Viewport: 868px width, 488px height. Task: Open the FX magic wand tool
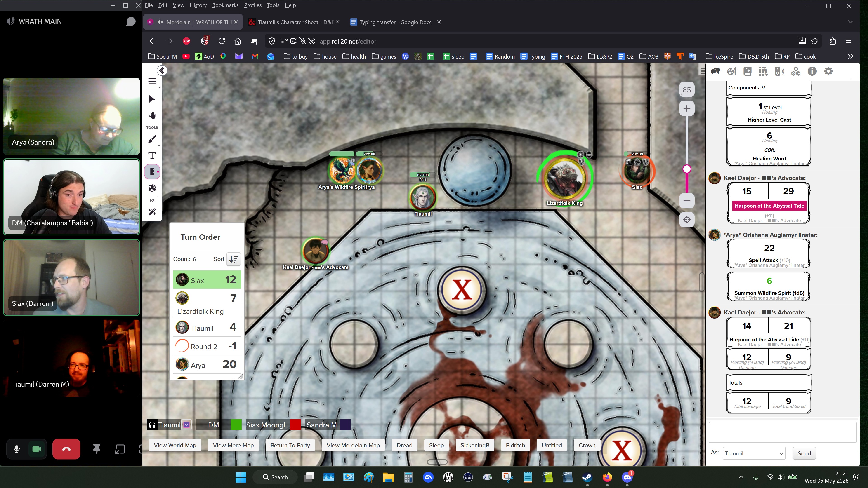tap(152, 212)
